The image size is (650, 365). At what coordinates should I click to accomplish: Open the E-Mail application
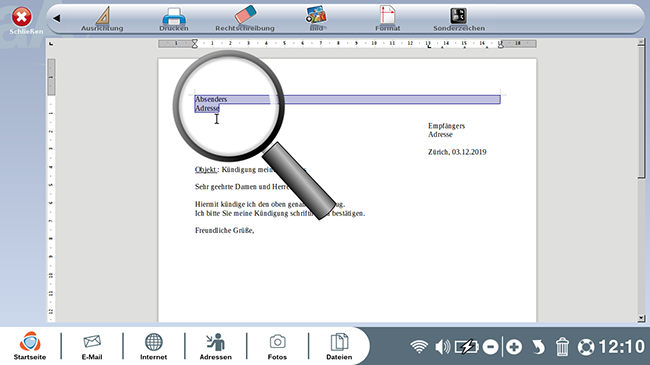pyautogui.click(x=92, y=346)
